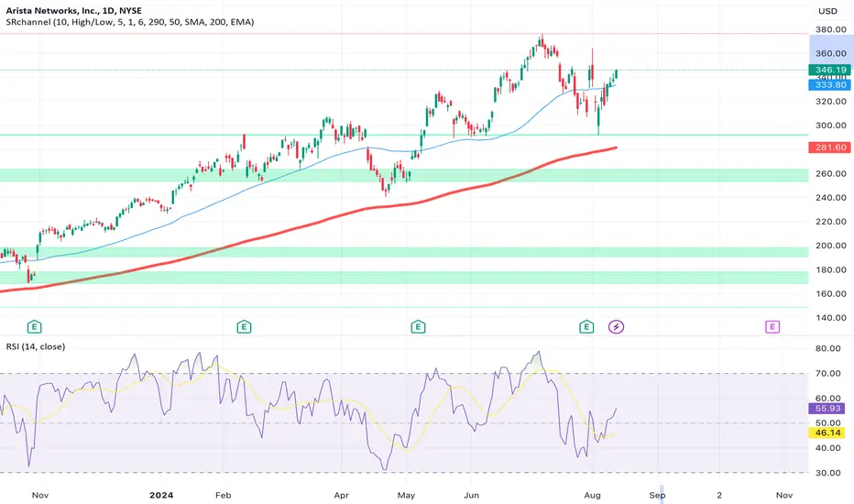Viewport: 854px width, 504px height.
Task: Click the SRchannel indicator legend
Action: [129, 22]
